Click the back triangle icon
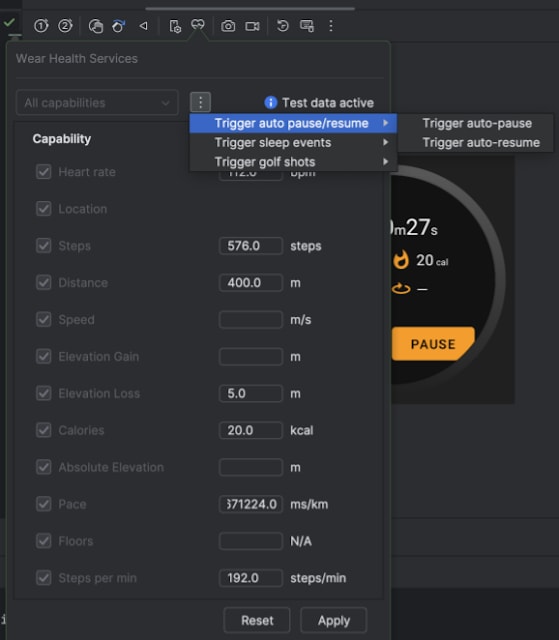This screenshot has height=640, width=559. [x=143, y=26]
